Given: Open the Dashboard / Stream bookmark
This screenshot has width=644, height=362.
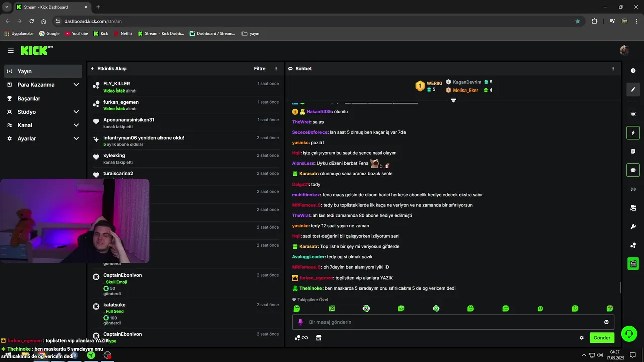Looking at the screenshot, I should tap(212, 34).
